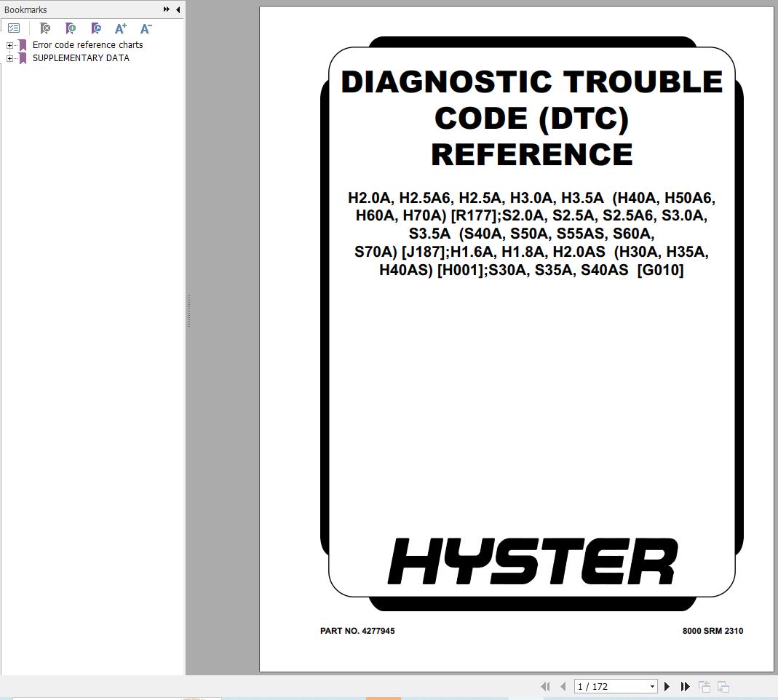Expand all panels using double-arrow icon
778x700 pixels.
(x=166, y=9)
